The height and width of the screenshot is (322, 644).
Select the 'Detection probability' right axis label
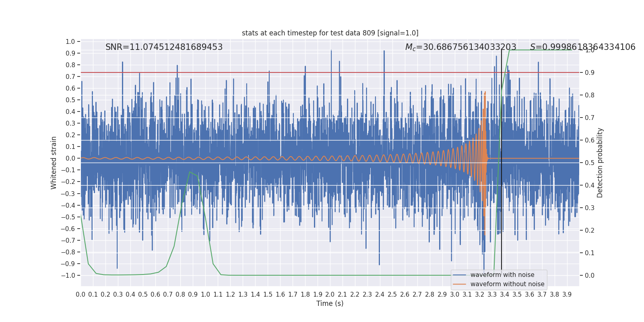(x=600, y=163)
